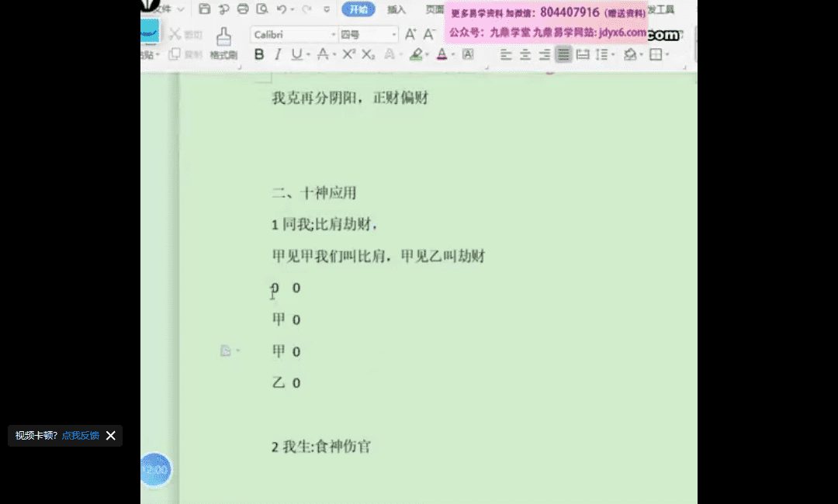
Task: Click the Print icon in top toolbar
Action: (x=243, y=9)
